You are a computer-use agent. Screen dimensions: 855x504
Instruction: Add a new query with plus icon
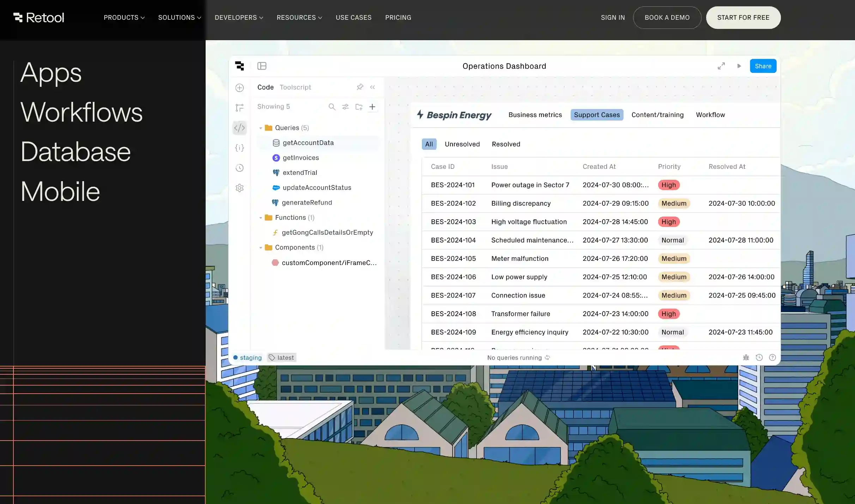coord(372,107)
